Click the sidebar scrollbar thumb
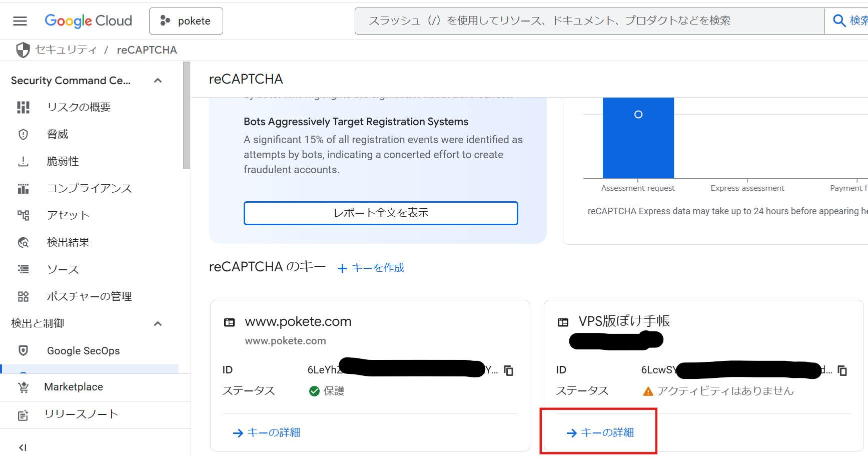 click(x=187, y=115)
